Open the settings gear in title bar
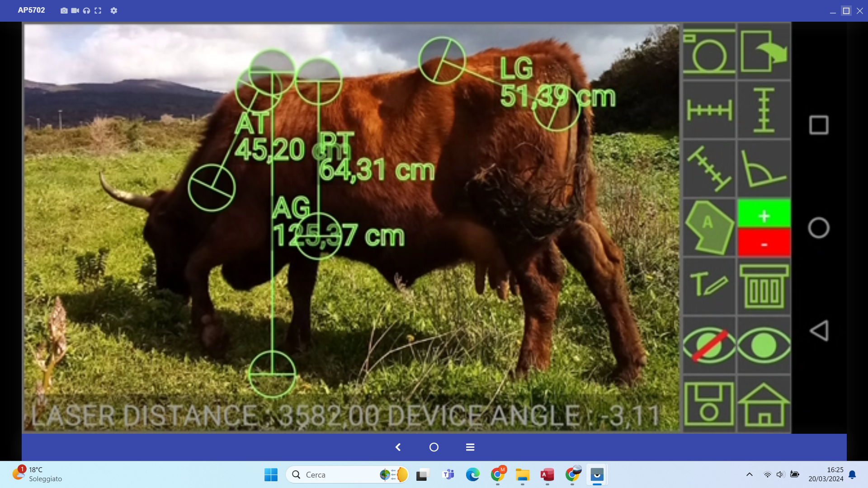Image resolution: width=868 pixels, height=488 pixels. 113,10
